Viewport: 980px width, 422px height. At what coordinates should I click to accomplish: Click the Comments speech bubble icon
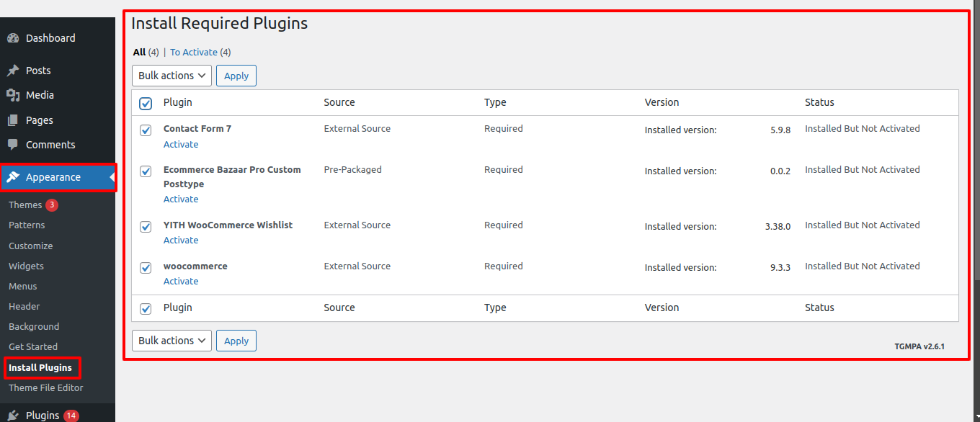(x=13, y=145)
